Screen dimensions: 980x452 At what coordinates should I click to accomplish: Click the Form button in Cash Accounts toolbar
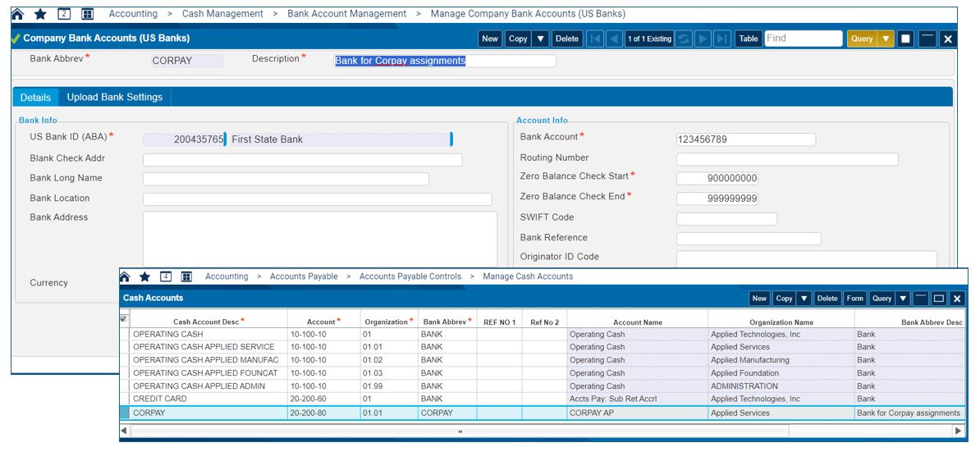pyautogui.click(x=854, y=299)
